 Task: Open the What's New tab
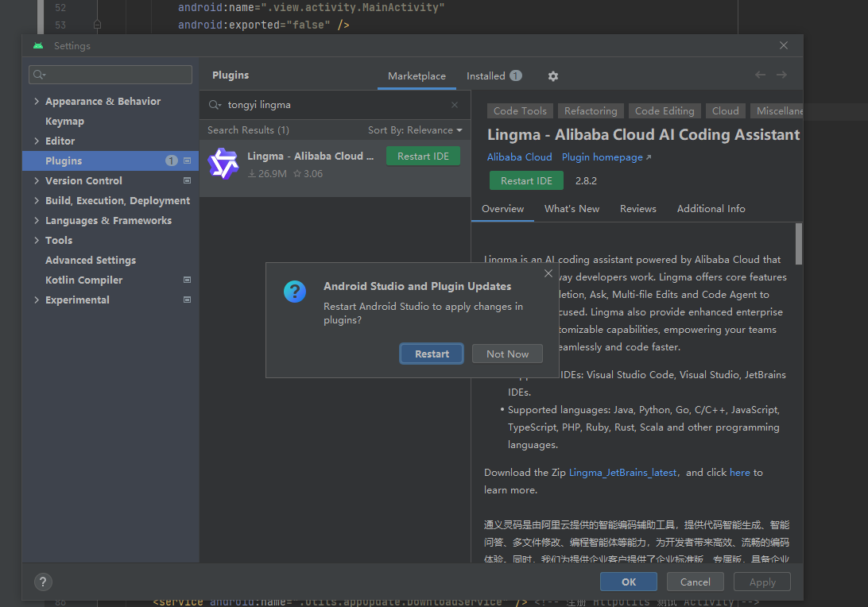[x=572, y=209]
